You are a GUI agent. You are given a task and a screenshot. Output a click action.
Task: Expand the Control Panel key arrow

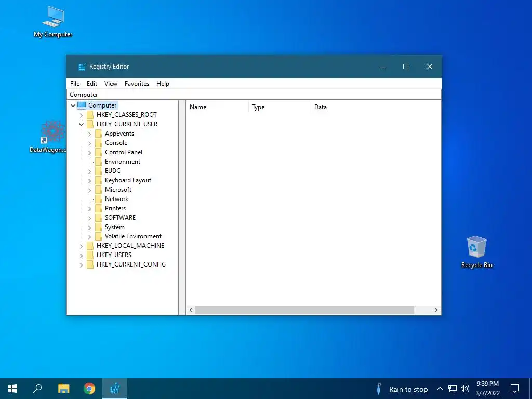click(x=89, y=153)
